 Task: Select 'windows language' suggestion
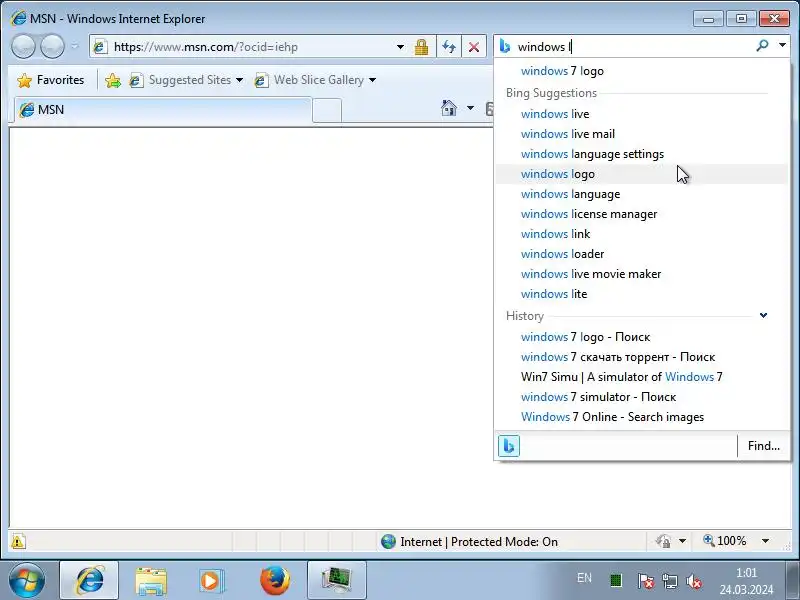641,194
